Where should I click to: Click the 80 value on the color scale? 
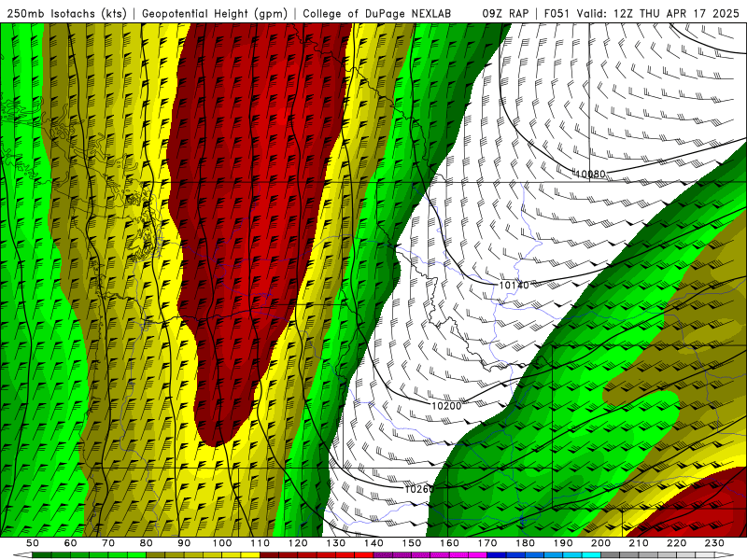point(147,543)
